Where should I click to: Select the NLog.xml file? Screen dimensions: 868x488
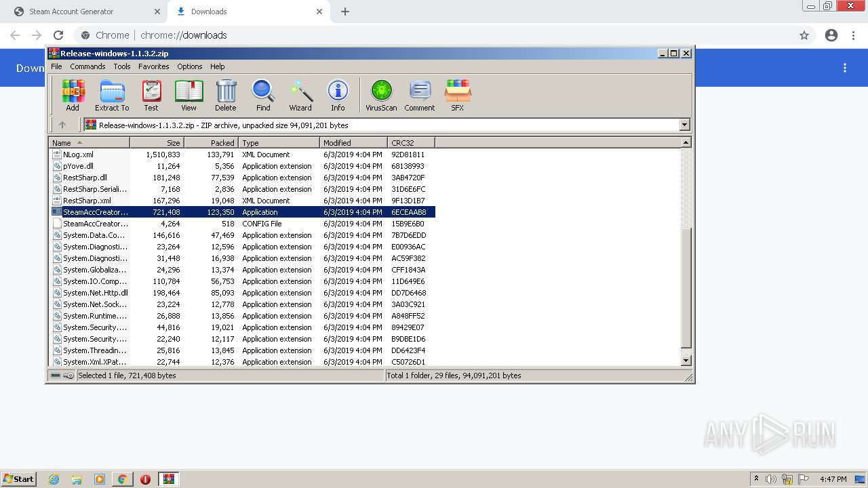click(243, 155)
